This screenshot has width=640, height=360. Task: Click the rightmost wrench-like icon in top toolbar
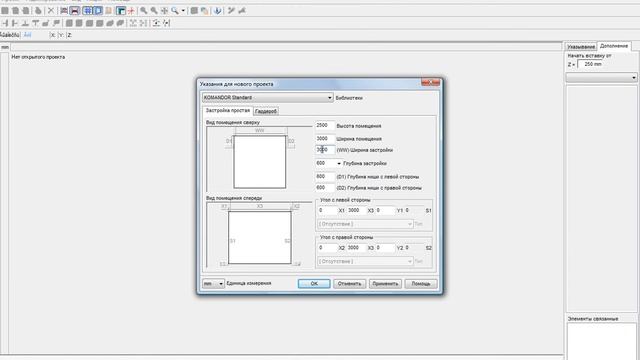click(242, 11)
